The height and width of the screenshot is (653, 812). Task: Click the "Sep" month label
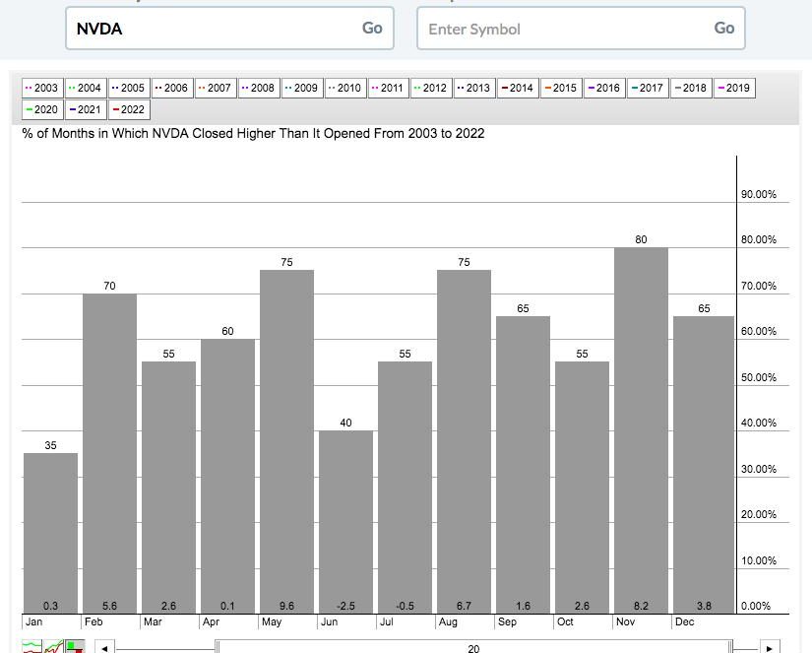click(x=507, y=621)
